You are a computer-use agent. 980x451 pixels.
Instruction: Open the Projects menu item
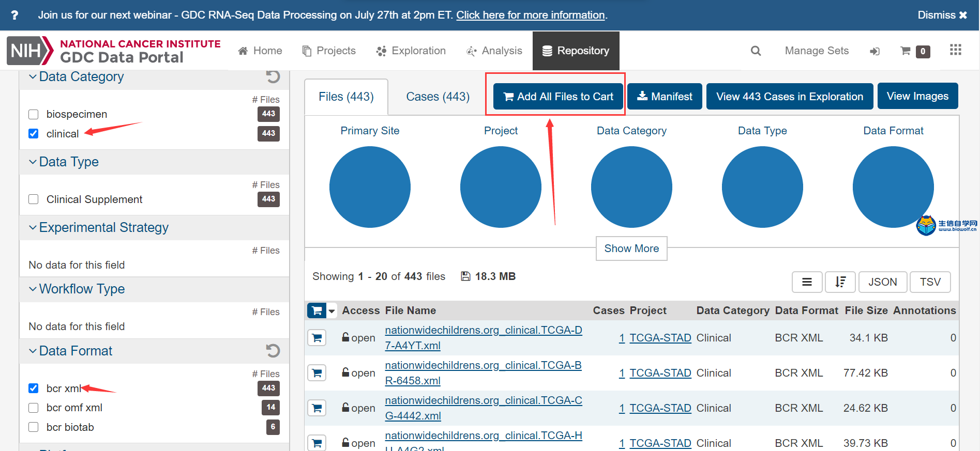pyautogui.click(x=329, y=51)
